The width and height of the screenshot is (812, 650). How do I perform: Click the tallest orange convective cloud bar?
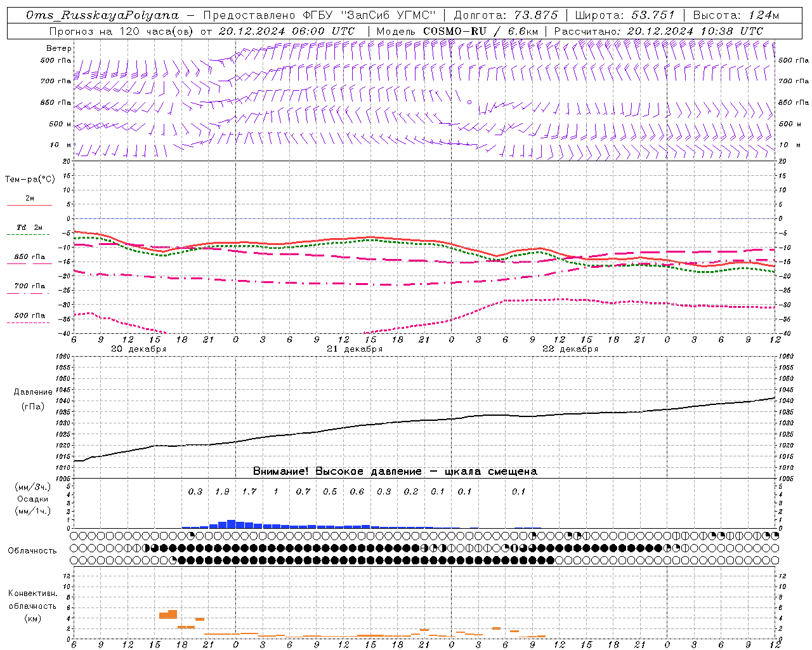pyautogui.click(x=173, y=614)
